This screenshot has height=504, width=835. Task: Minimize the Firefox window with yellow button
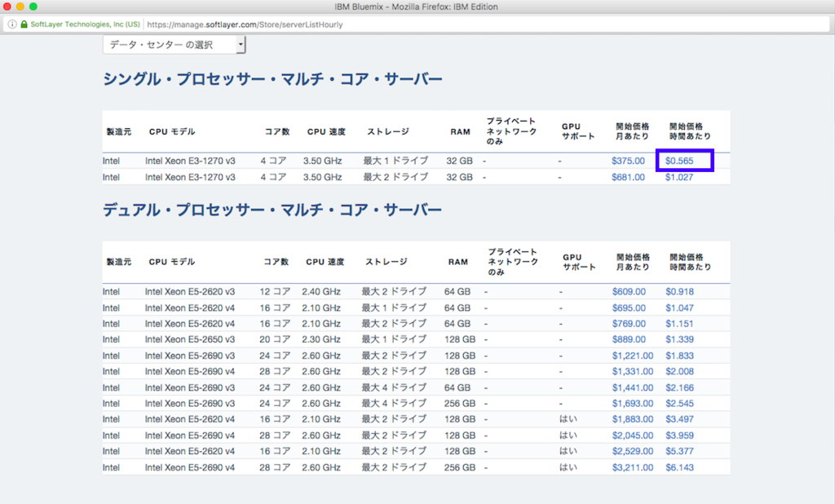click(x=20, y=7)
